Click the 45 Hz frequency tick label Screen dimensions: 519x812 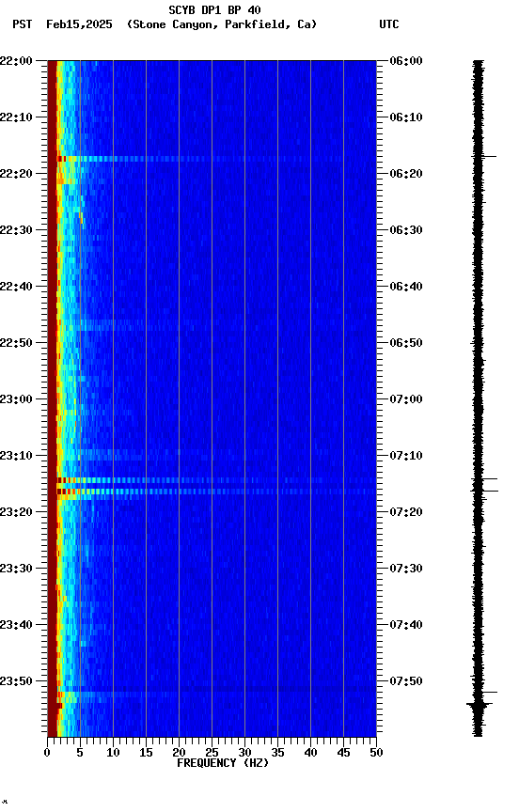tap(343, 753)
